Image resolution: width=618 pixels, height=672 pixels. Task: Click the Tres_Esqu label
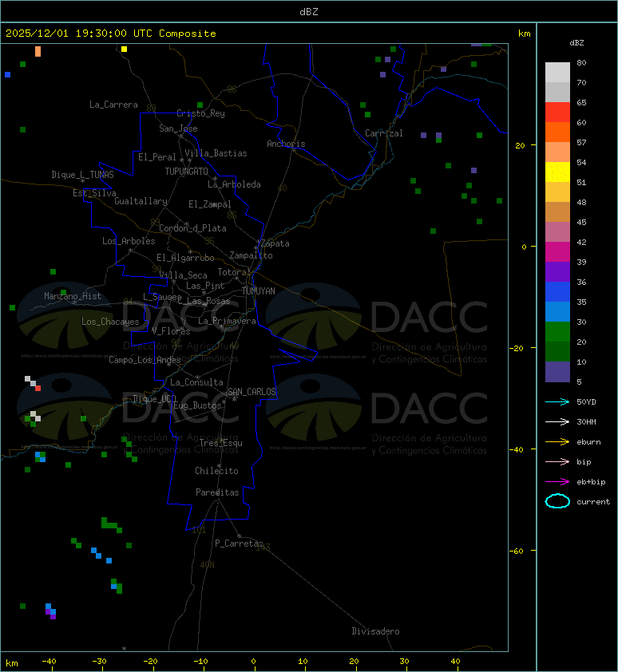221,443
